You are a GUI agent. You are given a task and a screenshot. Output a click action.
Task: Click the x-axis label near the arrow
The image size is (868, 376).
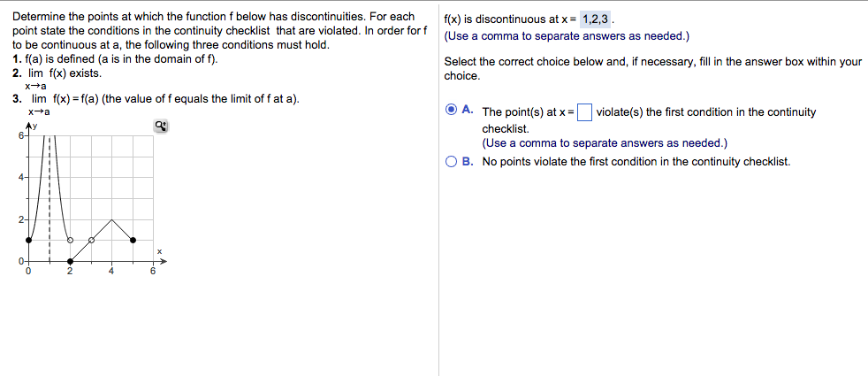click(159, 252)
